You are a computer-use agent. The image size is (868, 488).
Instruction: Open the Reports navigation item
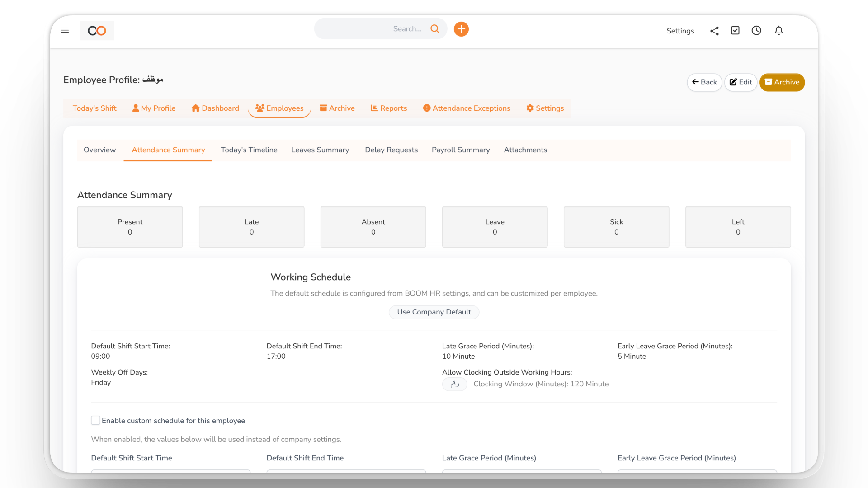point(389,108)
